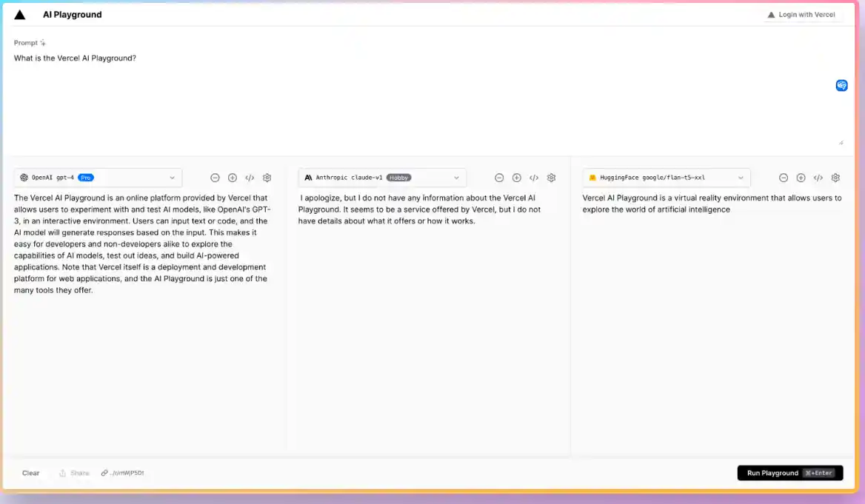The image size is (865, 504).
Task: Click the sparkle icon next to Prompt
Action: (x=43, y=43)
